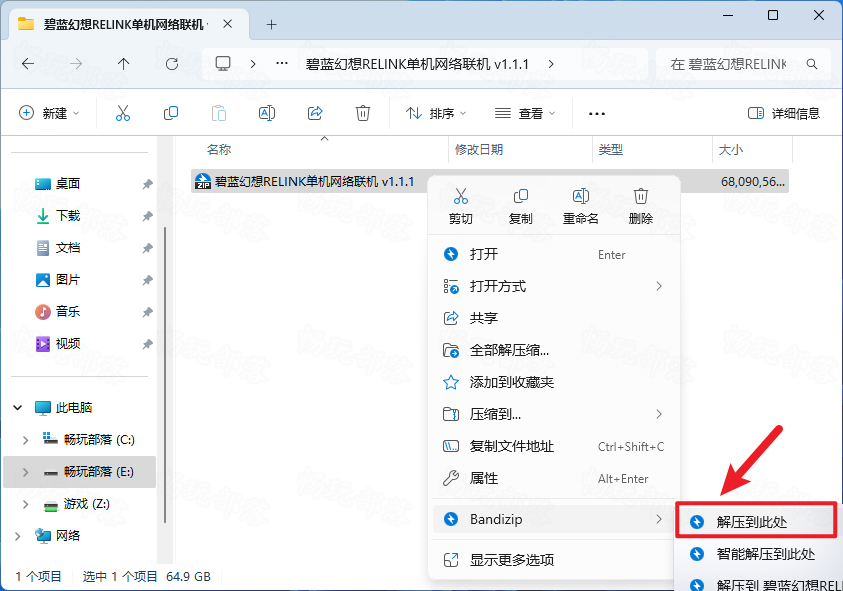The width and height of the screenshot is (843, 591).
Task: Expand the 压缩到... submenu arrow
Action: click(659, 414)
